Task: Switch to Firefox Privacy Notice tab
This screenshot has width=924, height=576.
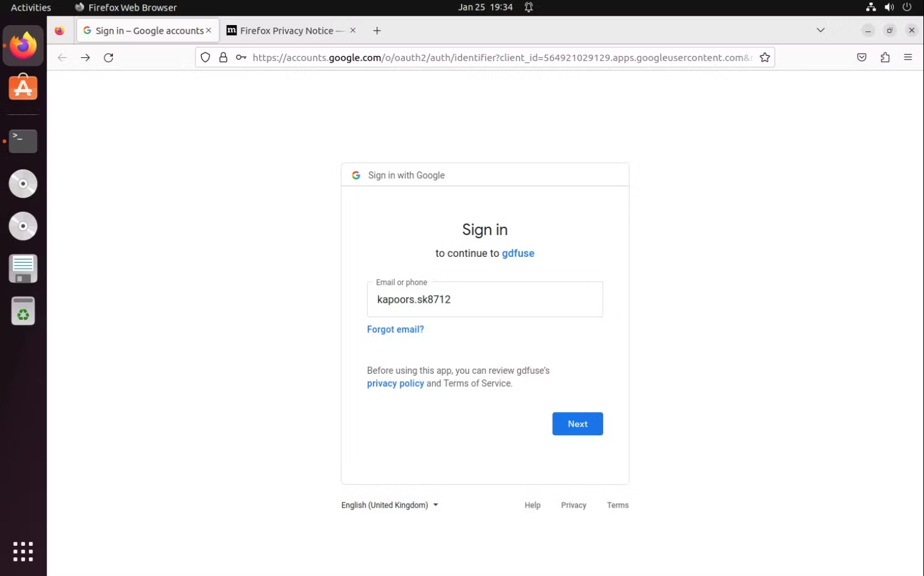Action: tap(292, 31)
